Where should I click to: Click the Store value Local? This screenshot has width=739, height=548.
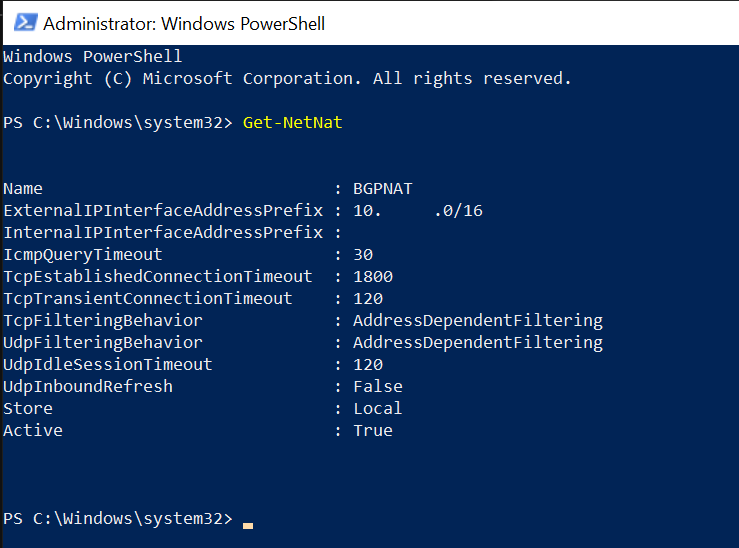point(378,409)
